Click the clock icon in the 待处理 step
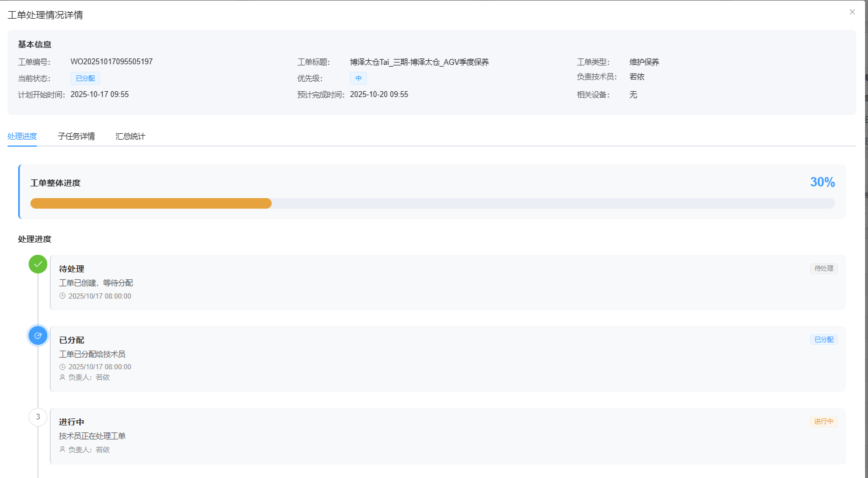Viewport: 868px width, 478px height. point(63,296)
